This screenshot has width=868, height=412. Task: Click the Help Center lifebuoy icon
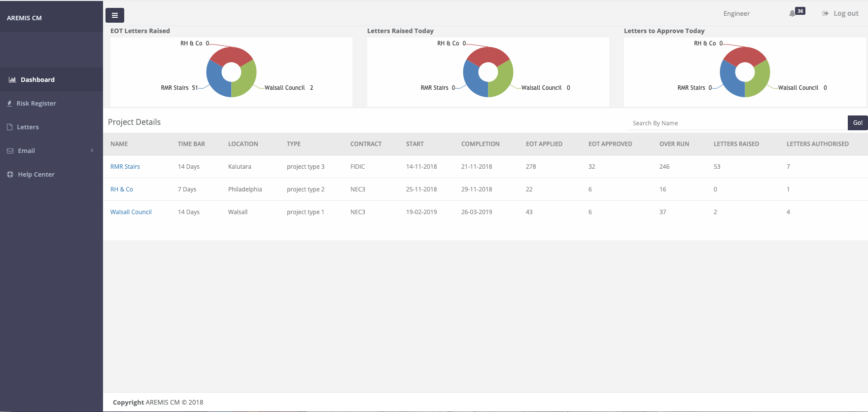coord(10,174)
